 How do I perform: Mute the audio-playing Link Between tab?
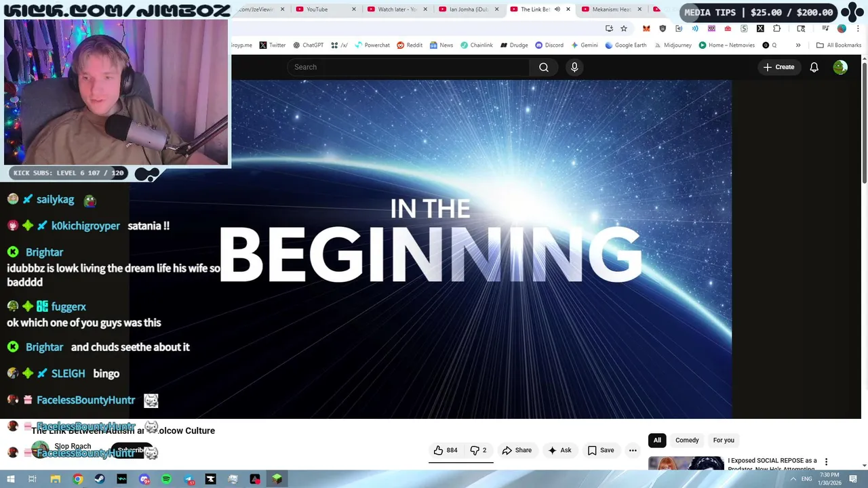pos(557,9)
